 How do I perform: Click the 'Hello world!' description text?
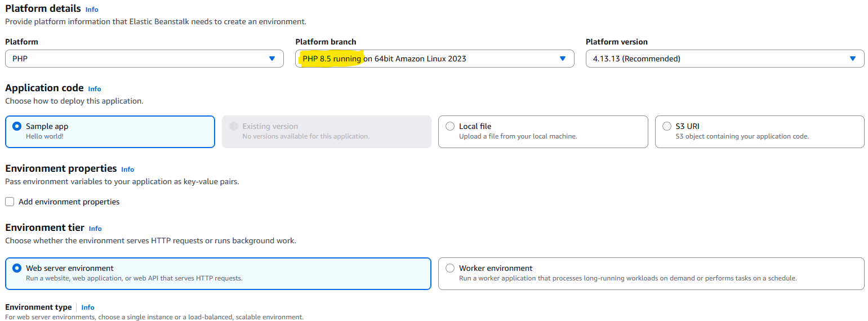45,136
